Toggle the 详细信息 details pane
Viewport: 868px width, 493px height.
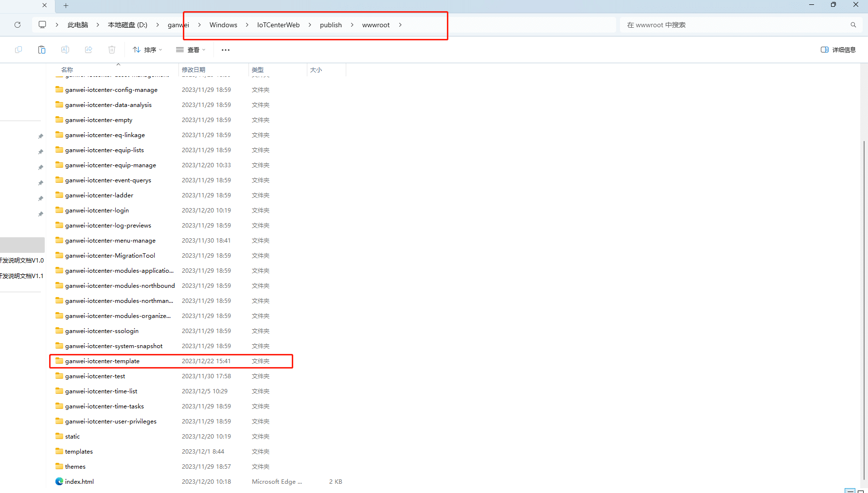[x=838, y=50]
